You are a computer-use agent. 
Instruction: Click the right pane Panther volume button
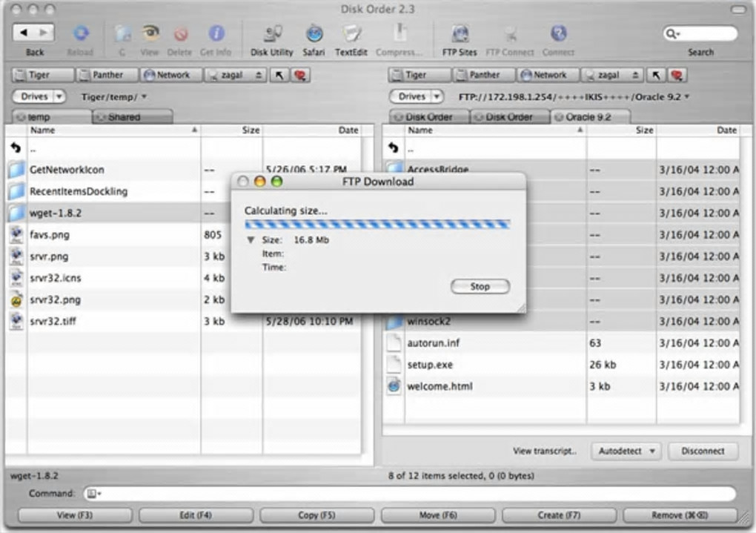point(483,76)
